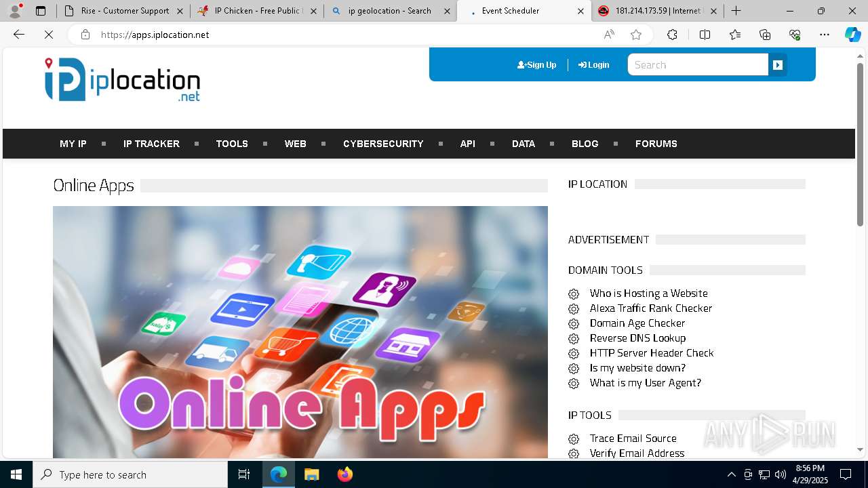Viewport: 868px width, 488px height.
Task: Open Alexa Traffic Rank Checker
Action: point(651,308)
